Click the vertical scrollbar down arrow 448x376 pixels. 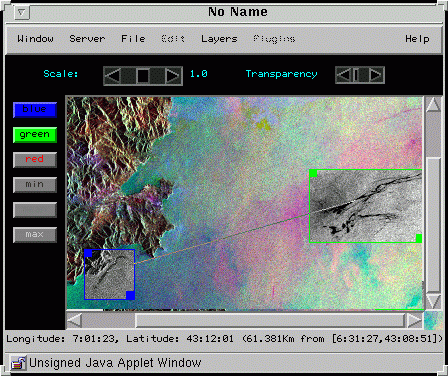(x=433, y=302)
